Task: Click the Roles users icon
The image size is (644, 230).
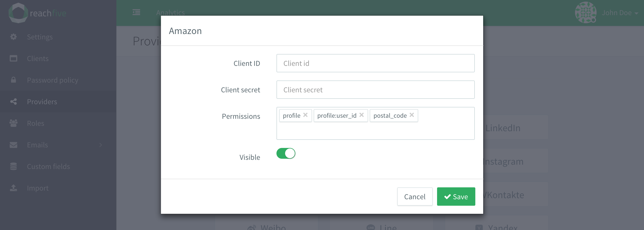Action: point(13,123)
